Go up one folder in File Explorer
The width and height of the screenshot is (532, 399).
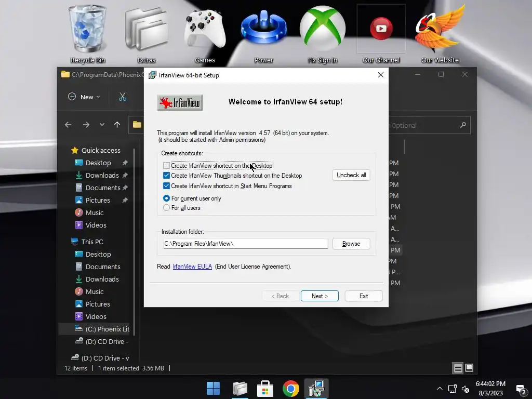coord(117,125)
